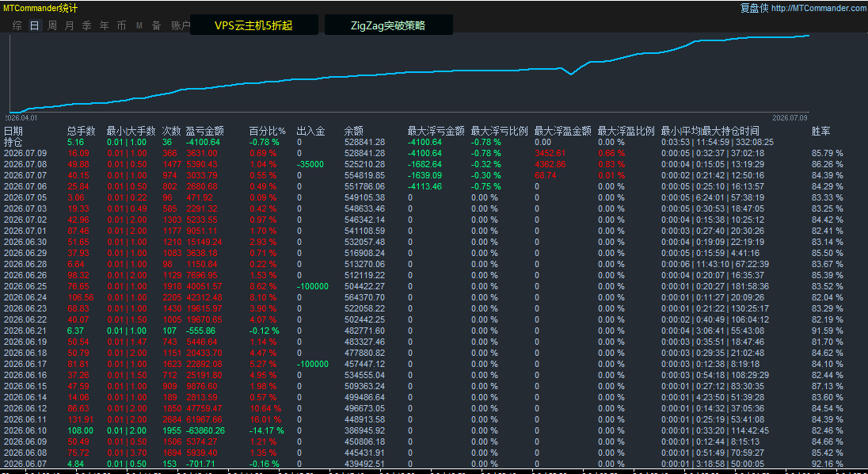Switch to the 综 summary tab

point(17,25)
